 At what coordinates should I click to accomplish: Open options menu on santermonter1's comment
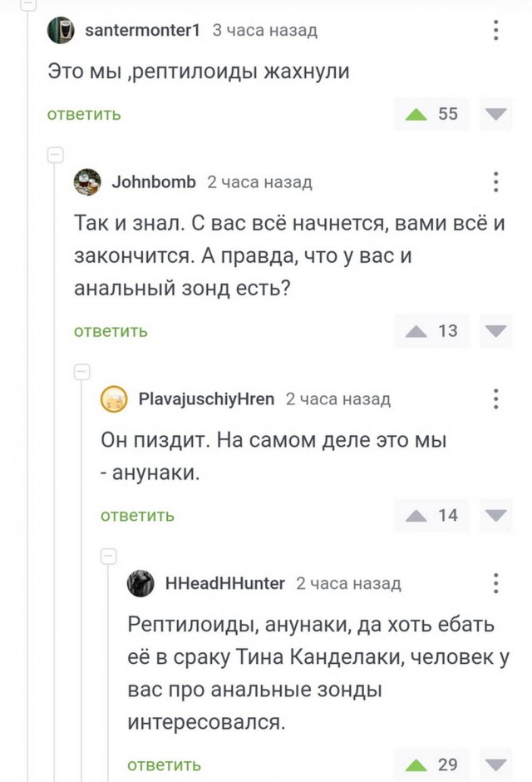495,30
